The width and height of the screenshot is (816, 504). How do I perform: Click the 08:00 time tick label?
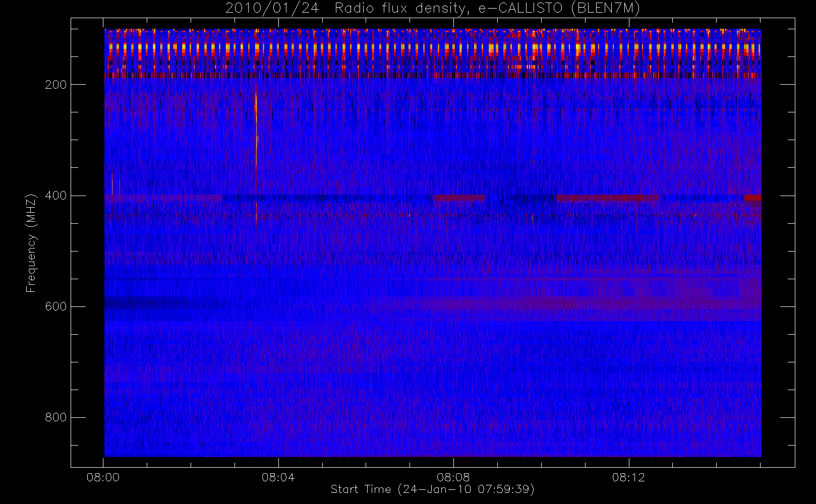(x=103, y=477)
